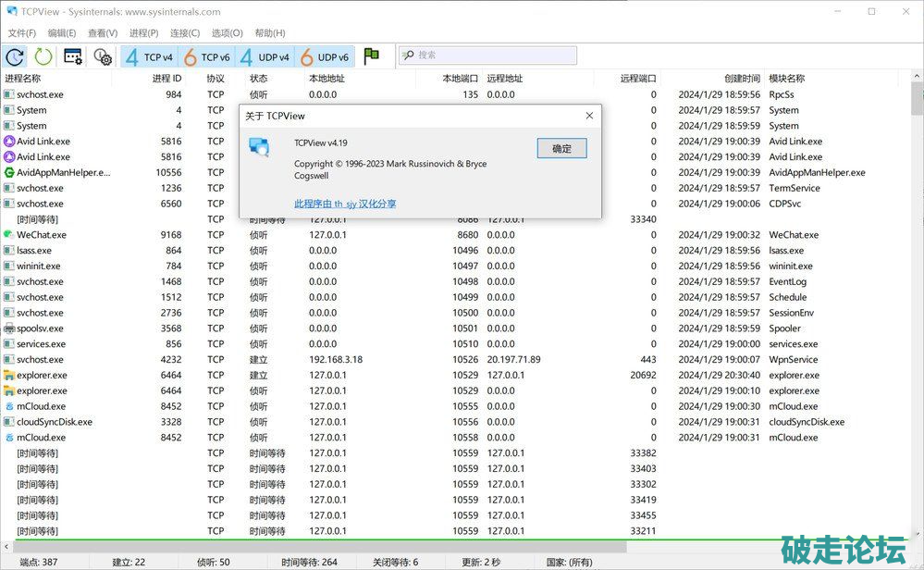Click the green flag states filter icon
924x570 pixels.
(x=372, y=56)
